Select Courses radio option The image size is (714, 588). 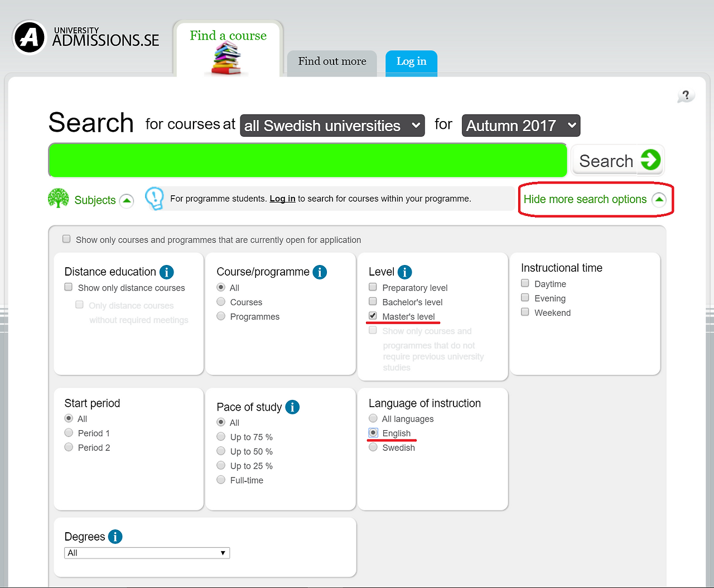point(221,302)
